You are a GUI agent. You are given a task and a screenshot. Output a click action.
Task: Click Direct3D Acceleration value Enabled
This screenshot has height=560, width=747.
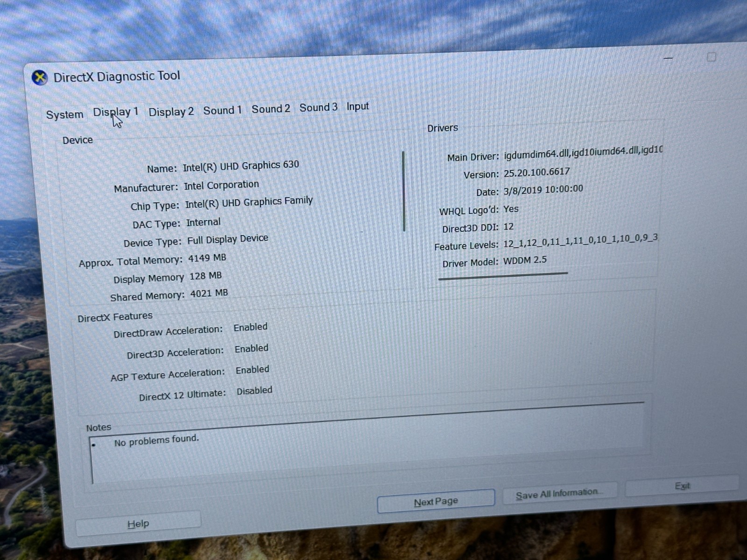coord(252,349)
